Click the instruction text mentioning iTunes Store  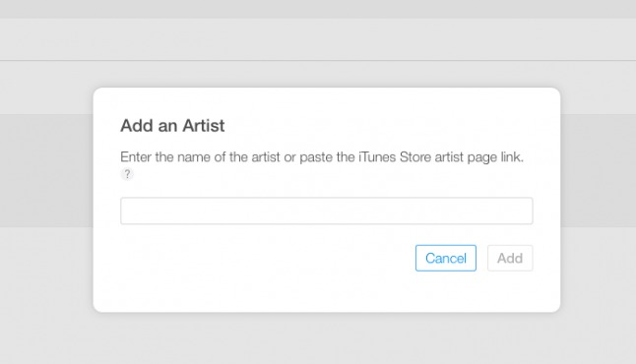(322, 156)
